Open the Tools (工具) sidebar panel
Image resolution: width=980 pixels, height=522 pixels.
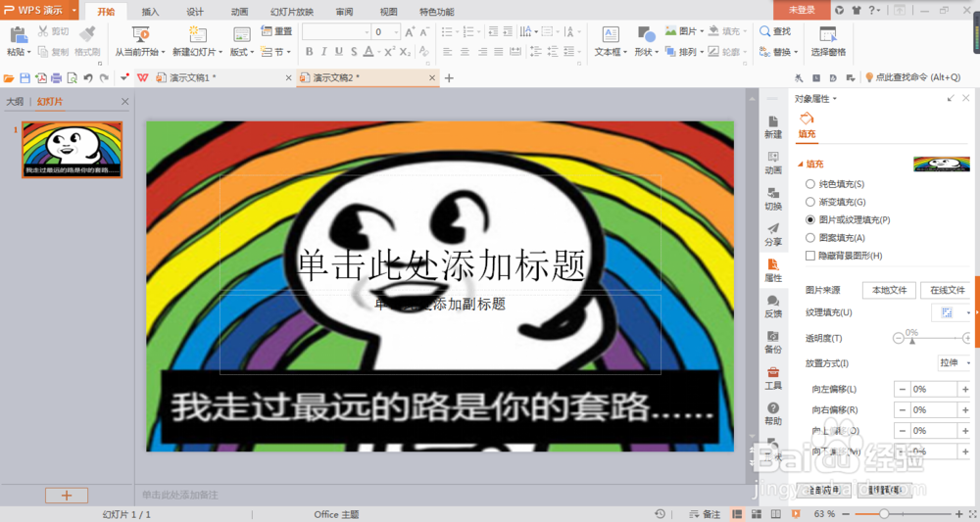coord(773,378)
